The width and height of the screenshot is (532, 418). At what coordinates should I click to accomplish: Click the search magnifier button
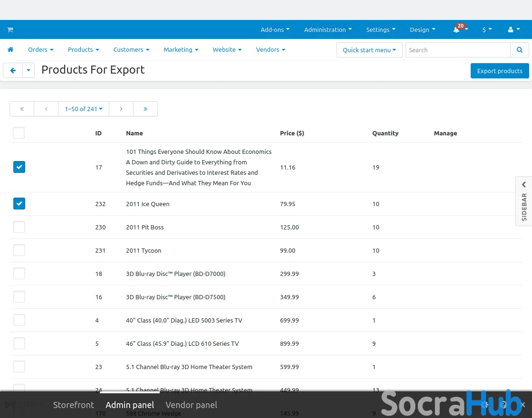click(520, 50)
